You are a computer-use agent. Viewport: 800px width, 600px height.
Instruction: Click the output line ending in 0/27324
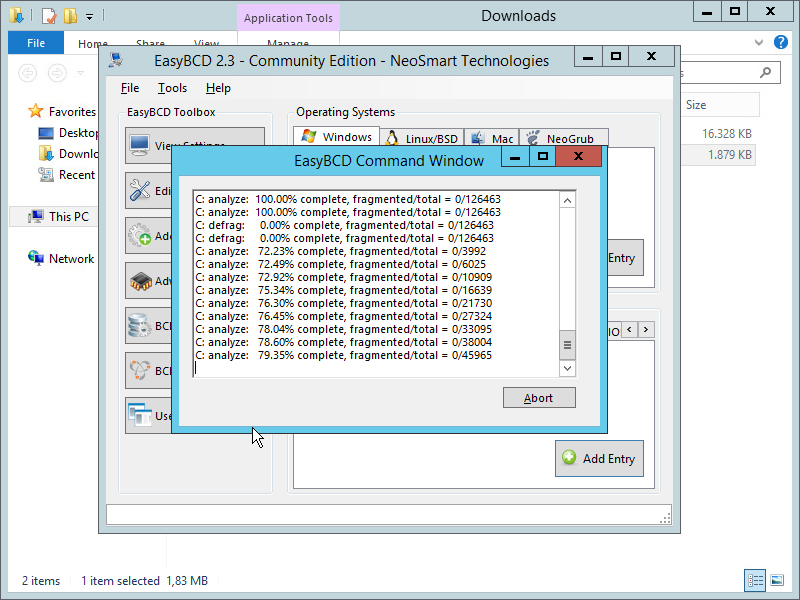tap(343, 316)
